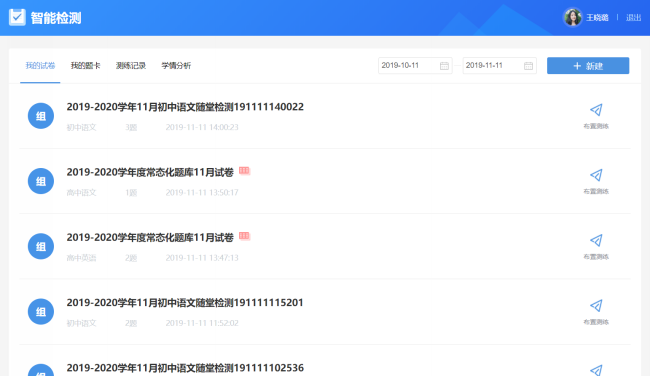The width and height of the screenshot is (650, 377).
Task: Click paper-plane assign icon for test 191111115201
Action: tap(596, 306)
